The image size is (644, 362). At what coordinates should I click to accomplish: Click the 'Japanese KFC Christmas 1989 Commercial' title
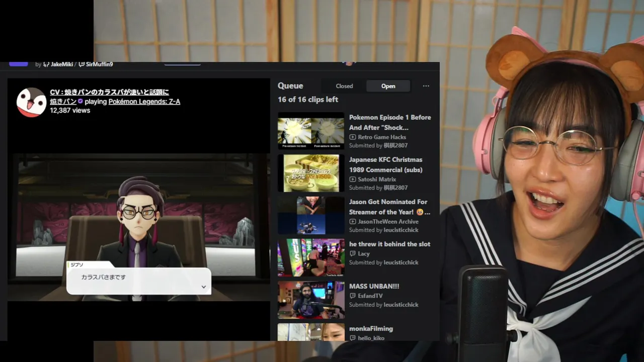pyautogui.click(x=386, y=164)
